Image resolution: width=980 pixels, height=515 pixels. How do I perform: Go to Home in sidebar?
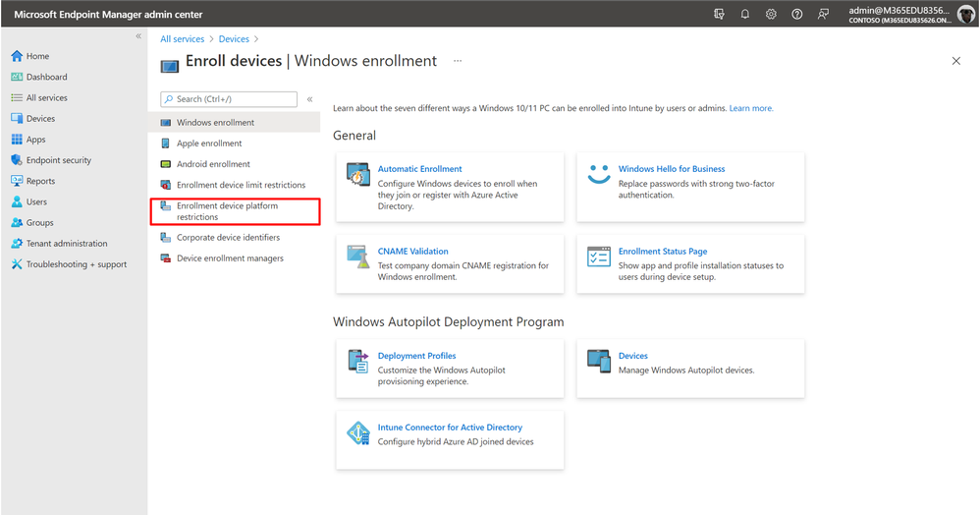point(37,56)
